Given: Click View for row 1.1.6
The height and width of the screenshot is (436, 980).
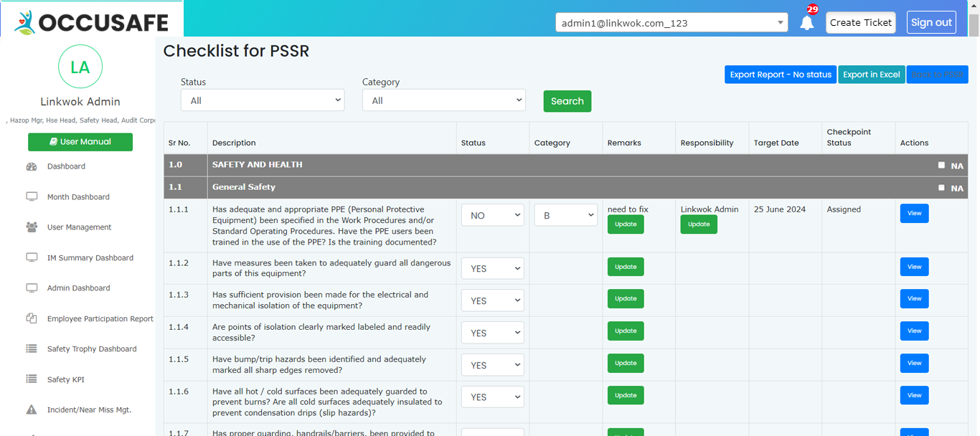Looking at the screenshot, I should [x=914, y=396].
